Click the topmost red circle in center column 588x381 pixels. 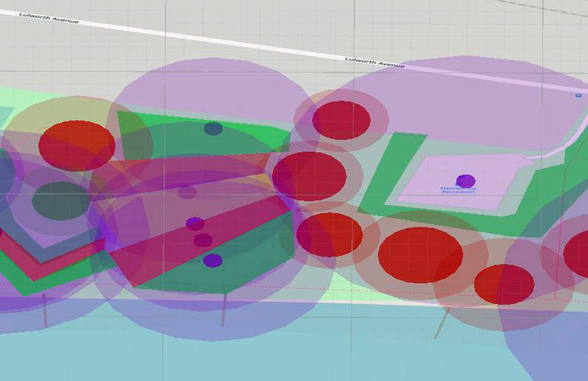point(341,120)
